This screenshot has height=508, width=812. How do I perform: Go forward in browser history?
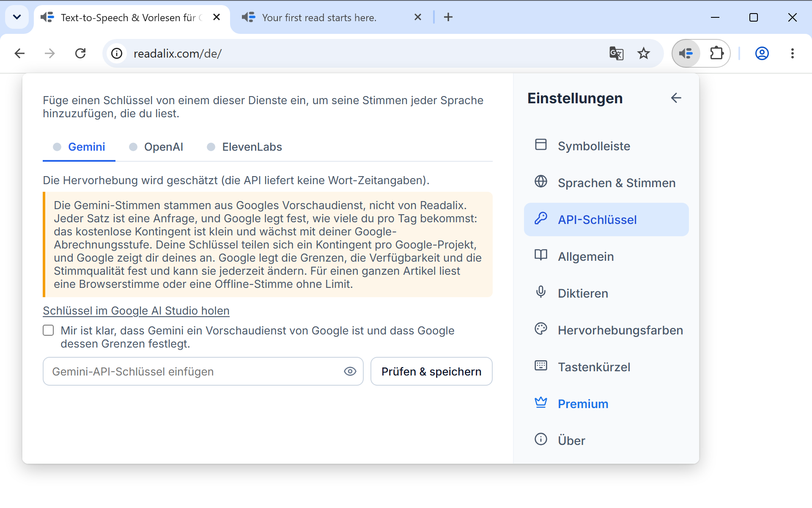[x=50, y=53]
